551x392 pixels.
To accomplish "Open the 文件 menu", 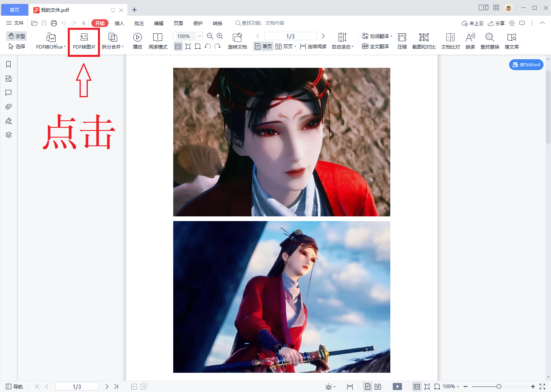I will coord(15,23).
